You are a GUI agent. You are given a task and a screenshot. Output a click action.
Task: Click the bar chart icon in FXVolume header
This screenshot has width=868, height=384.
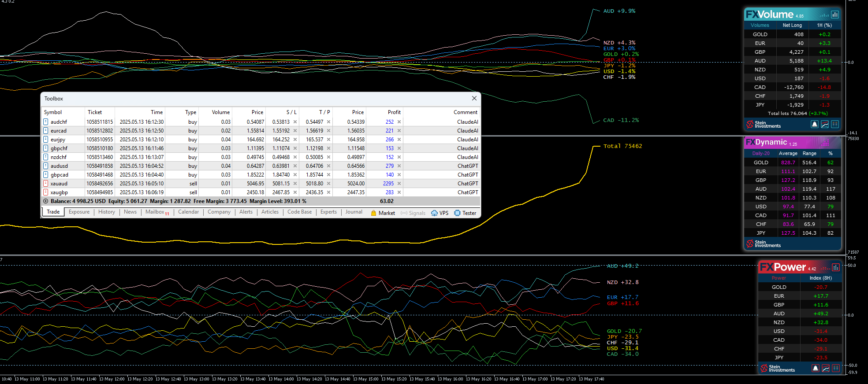(834, 15)
